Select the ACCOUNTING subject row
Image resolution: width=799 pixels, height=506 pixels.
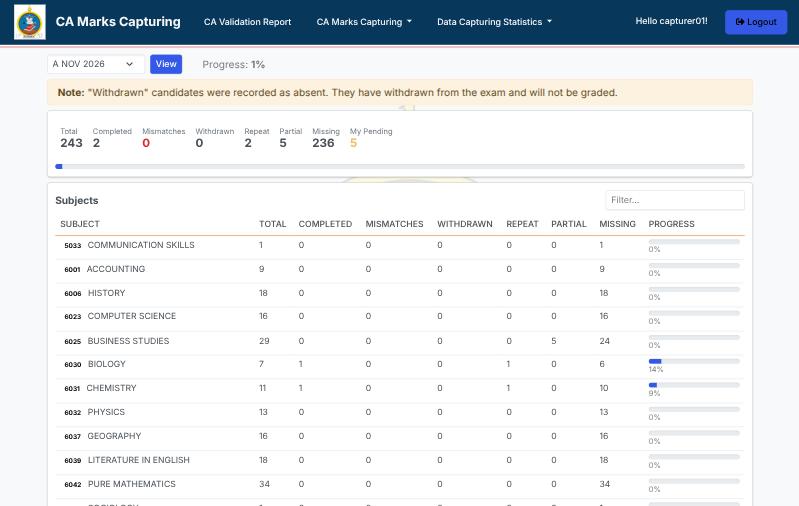(400, 271)
